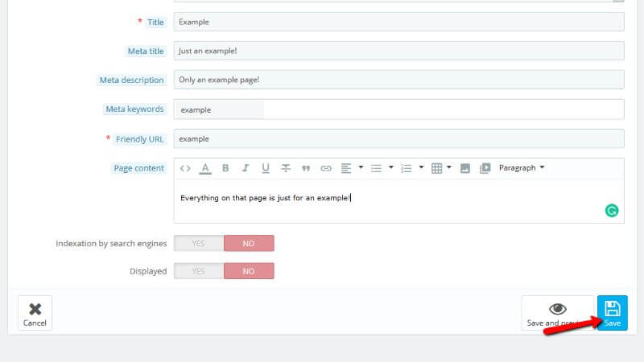Click the Meta title label
Screen dimensions: 644x362
pyautogui.click(x=146, y=51)
